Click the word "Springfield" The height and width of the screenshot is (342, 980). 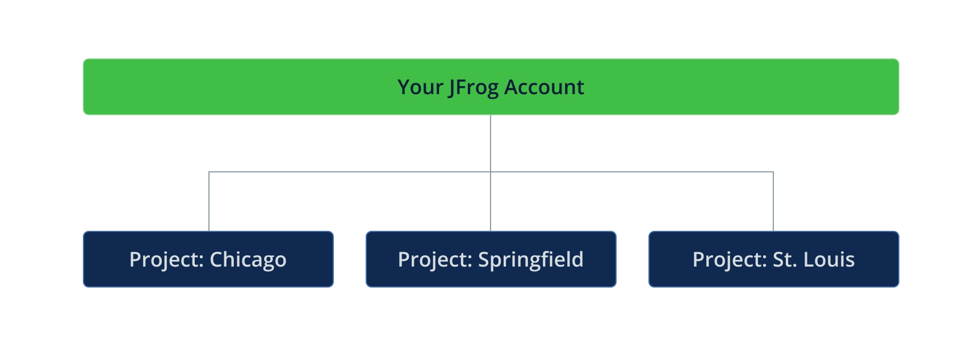pos(530,260)
